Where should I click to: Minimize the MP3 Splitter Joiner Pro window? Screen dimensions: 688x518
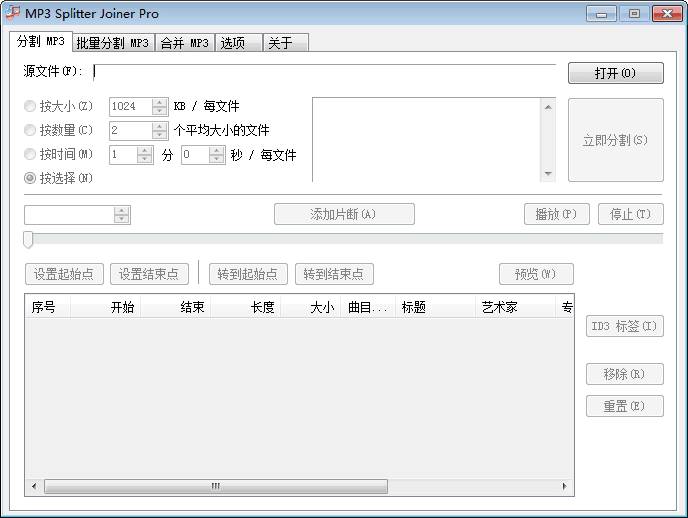(601, 14)
